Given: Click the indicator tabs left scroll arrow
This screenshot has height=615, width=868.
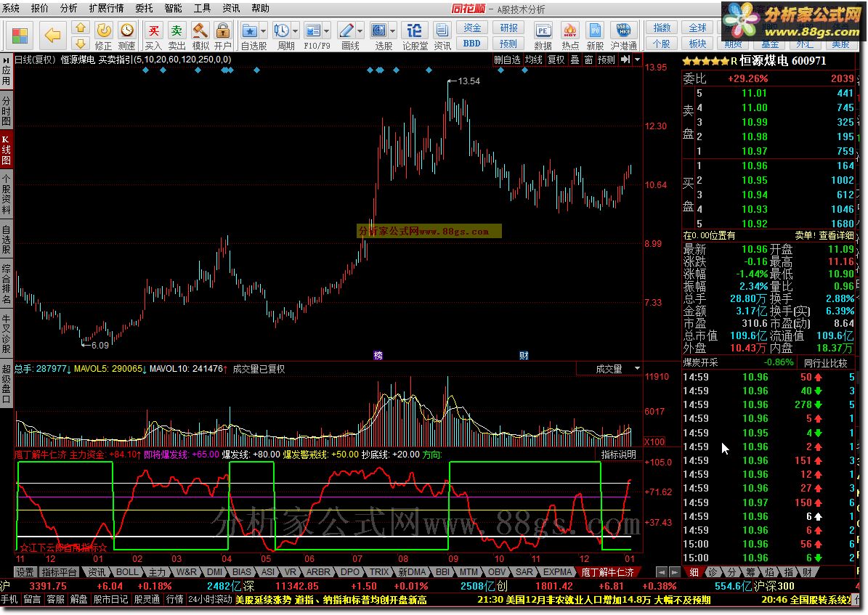Looking at the screenshot, I should tap(661, 572).
